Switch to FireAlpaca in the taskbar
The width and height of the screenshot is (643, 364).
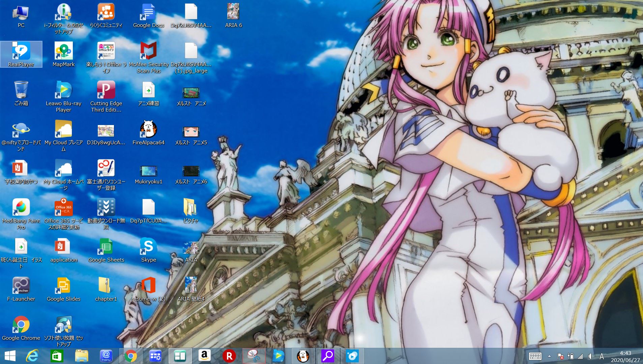[303, 356]
